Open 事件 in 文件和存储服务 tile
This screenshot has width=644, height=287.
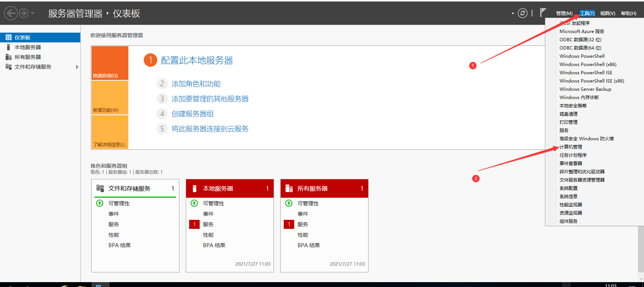(114, 214)
